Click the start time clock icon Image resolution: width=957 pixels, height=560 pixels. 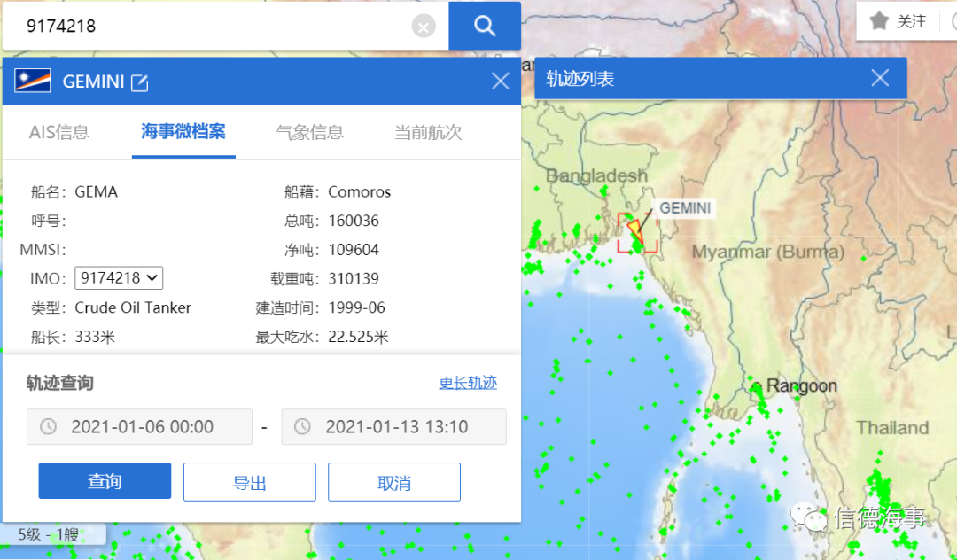pos(49,427)
